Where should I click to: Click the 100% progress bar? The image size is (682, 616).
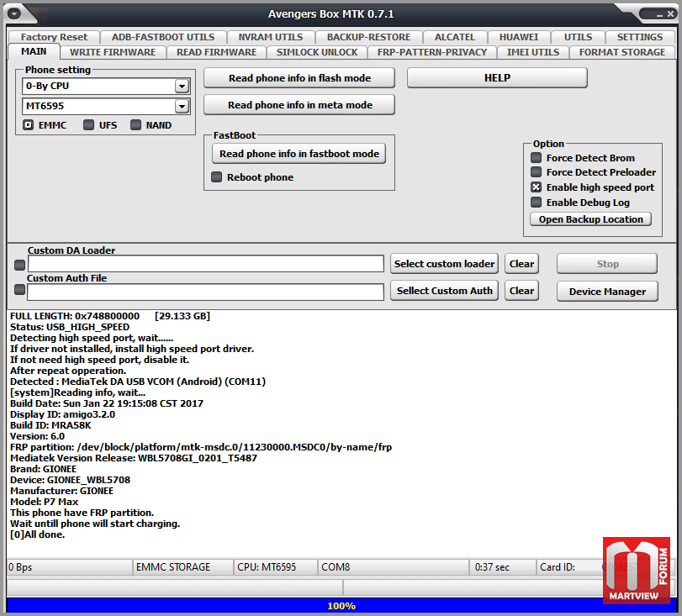(341, 606)
